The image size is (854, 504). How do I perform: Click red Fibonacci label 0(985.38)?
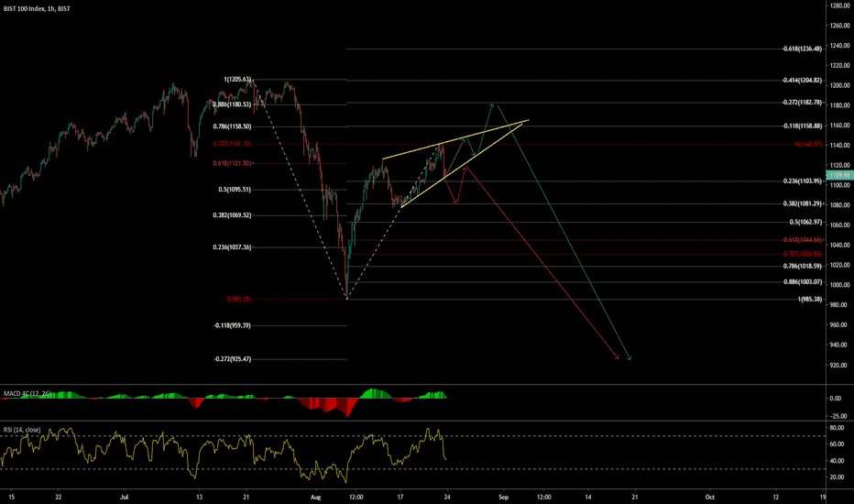[239, 299]
